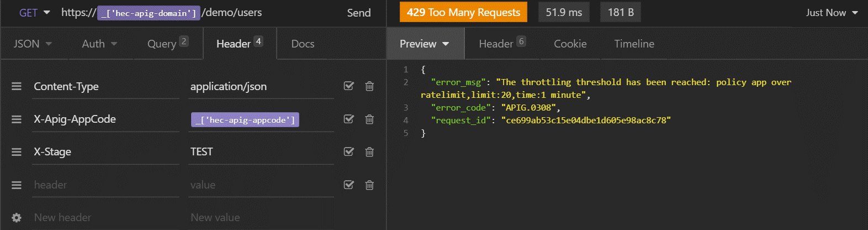The height and width of the screenshot is (230, 868).
Task: Switch to the Query tab
Action: 167,44
